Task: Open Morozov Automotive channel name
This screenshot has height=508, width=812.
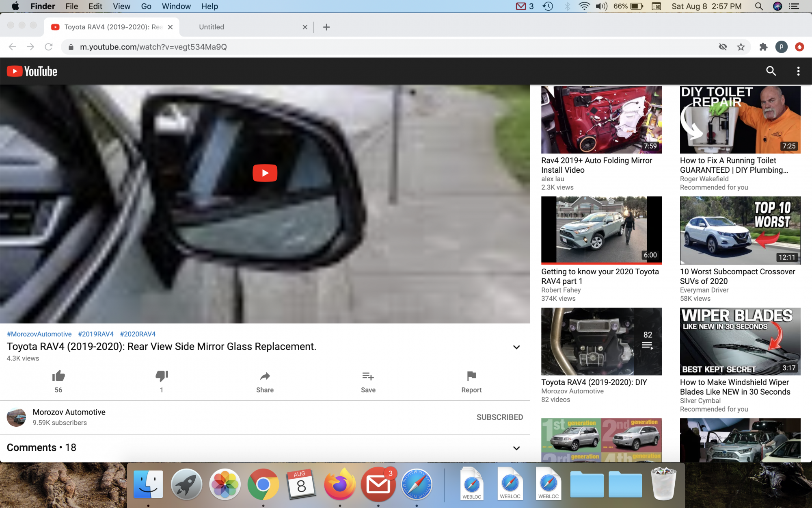Action: click(x=69, y=412)
